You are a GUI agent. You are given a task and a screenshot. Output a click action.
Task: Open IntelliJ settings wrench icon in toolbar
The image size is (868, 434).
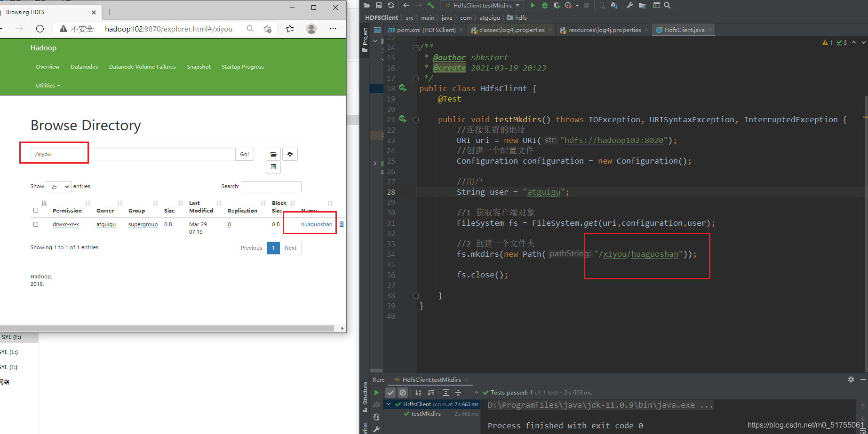click(x=630, y=5)
